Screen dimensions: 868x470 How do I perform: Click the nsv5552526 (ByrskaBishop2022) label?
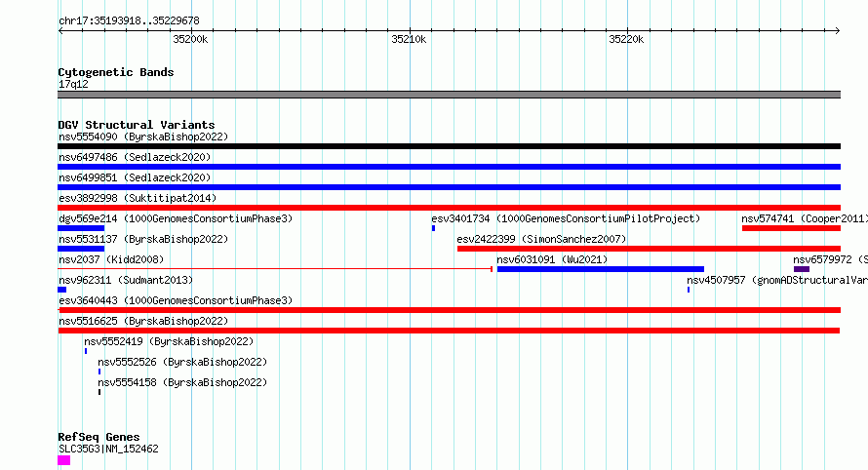[x=182, y=362]
